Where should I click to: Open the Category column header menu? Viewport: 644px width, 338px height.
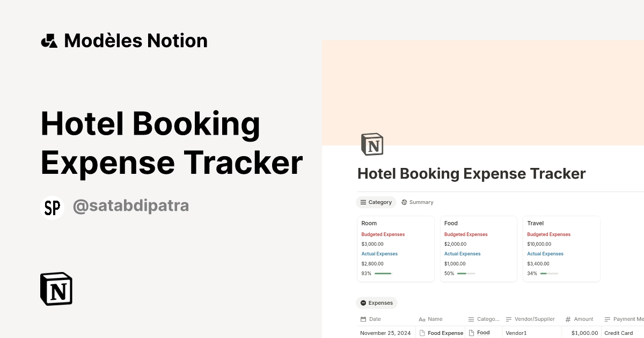pos(485,319)
